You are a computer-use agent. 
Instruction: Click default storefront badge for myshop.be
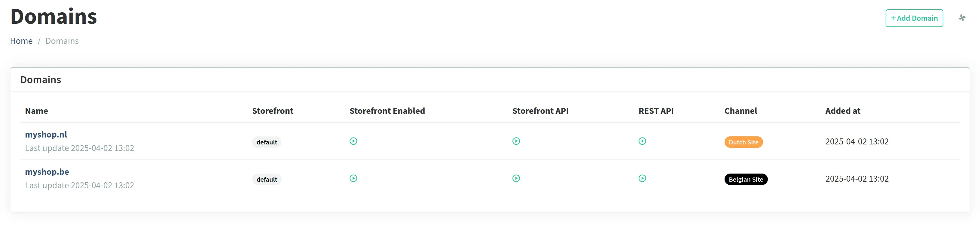pyautogui.click(x=266, y=180)
